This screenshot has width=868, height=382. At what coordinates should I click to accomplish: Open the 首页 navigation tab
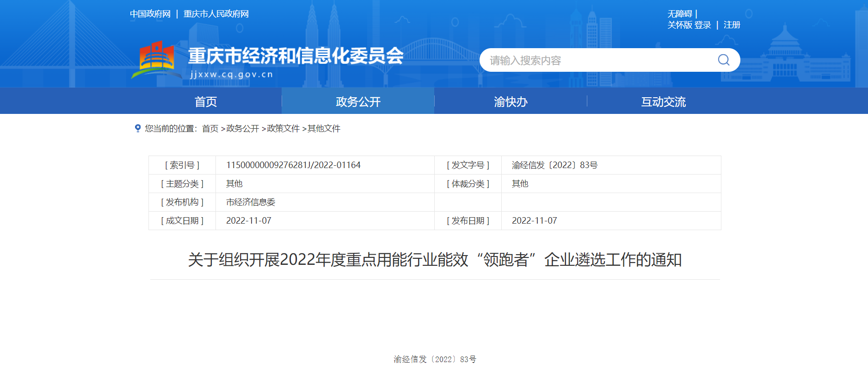pos(205,101)
